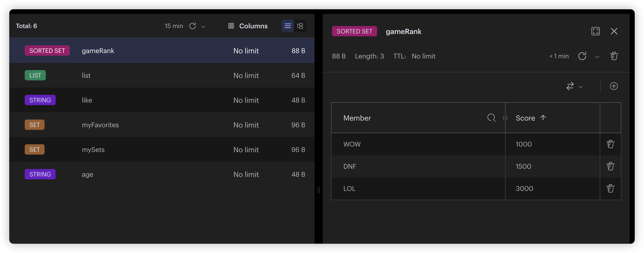
Task: Open key list auto-refresh dropdown
Action: coord(203,27)
